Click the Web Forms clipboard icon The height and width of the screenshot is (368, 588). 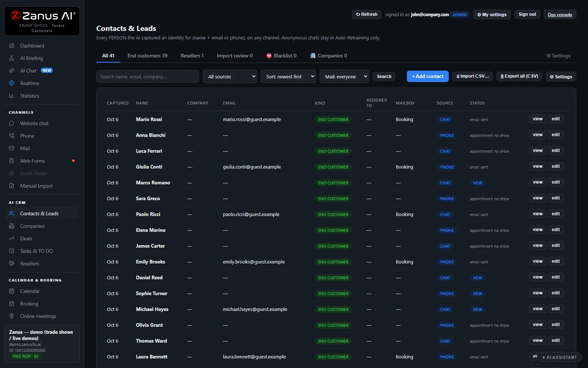[11, 161]
